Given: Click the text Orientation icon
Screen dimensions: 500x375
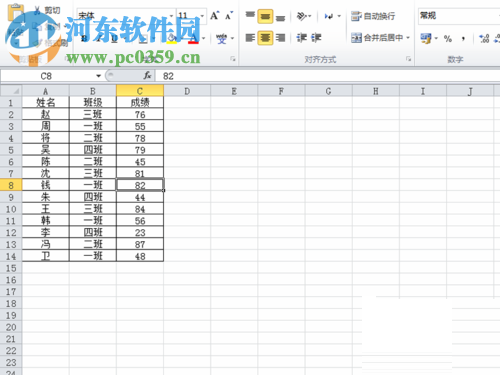Looking at the screenshot, I should click(x=303, y=16).
